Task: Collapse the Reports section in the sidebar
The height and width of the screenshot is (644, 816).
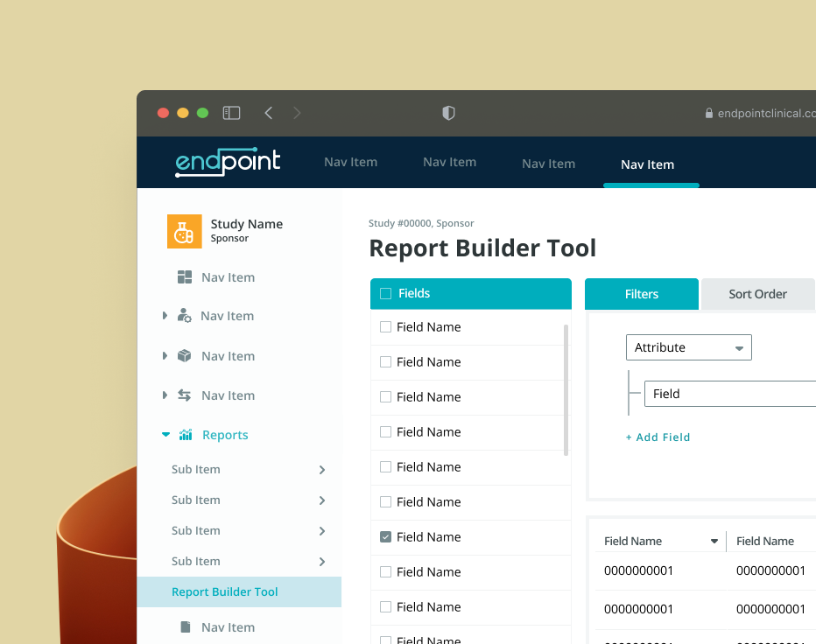Action: point(165,434)
